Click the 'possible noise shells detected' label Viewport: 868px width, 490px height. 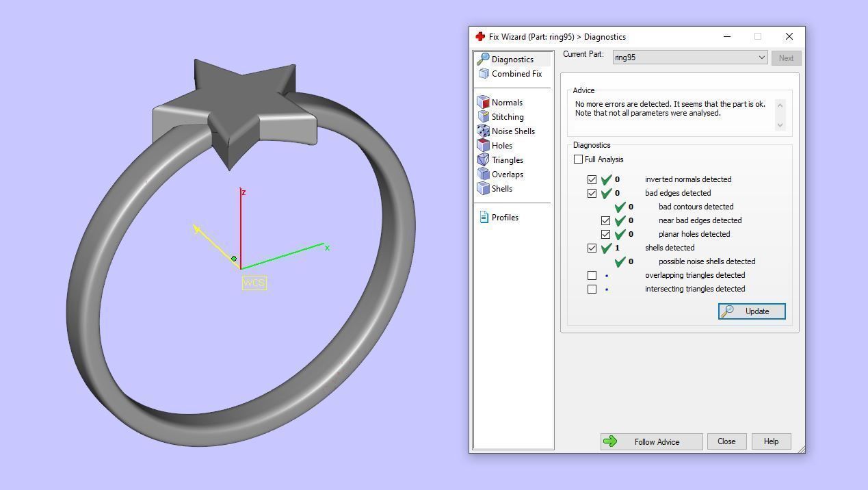(707, 261)
